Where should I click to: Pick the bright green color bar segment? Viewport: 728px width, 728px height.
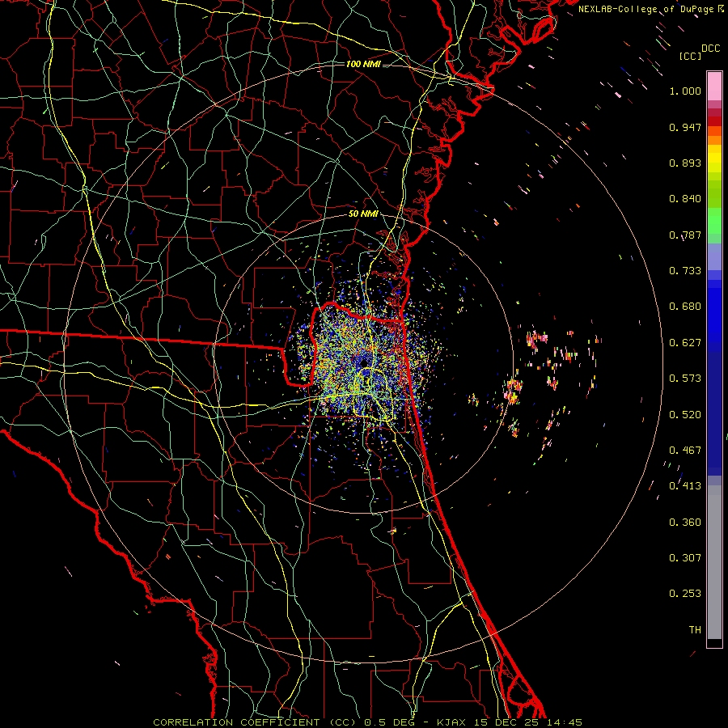point(714,221)
